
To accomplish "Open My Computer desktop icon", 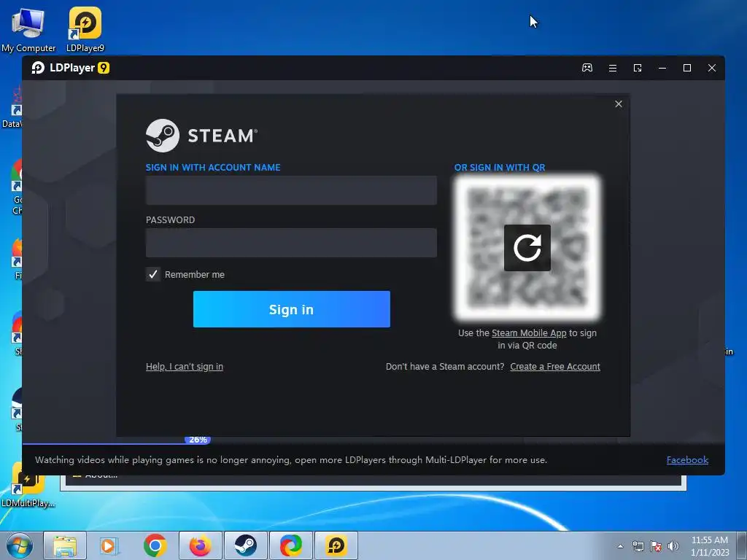I will point(28,29).
